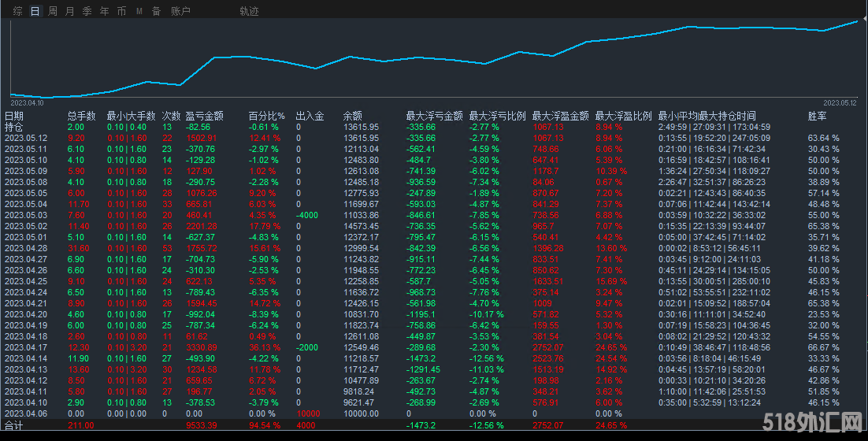Screen dimensions: 868x441
Task: Click the 余额 column header
Action: (x=353, y=117)
